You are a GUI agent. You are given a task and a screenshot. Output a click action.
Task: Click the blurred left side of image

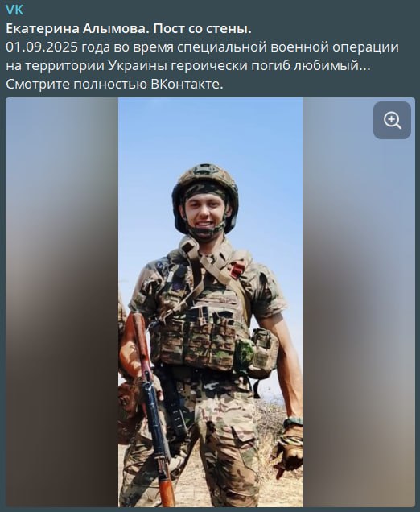62,302
